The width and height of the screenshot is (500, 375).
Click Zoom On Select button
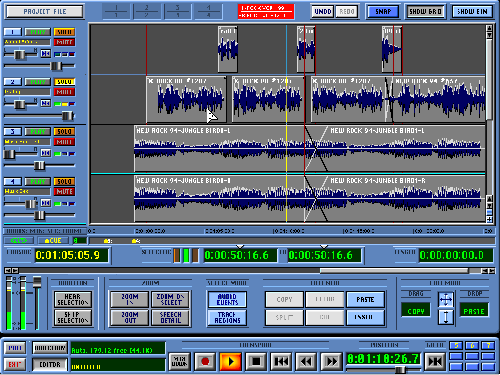point(171,299)
